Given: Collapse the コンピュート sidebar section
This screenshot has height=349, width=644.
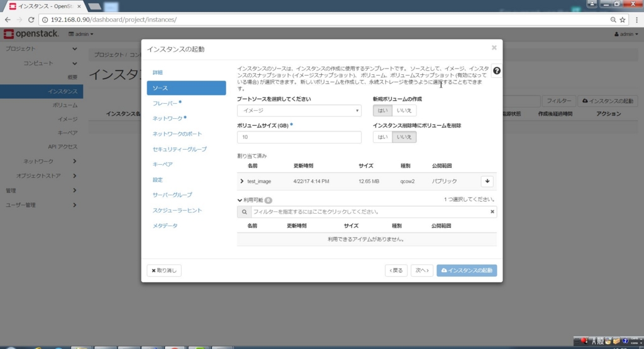Looking at the screenshot, I should click(49, 64).
